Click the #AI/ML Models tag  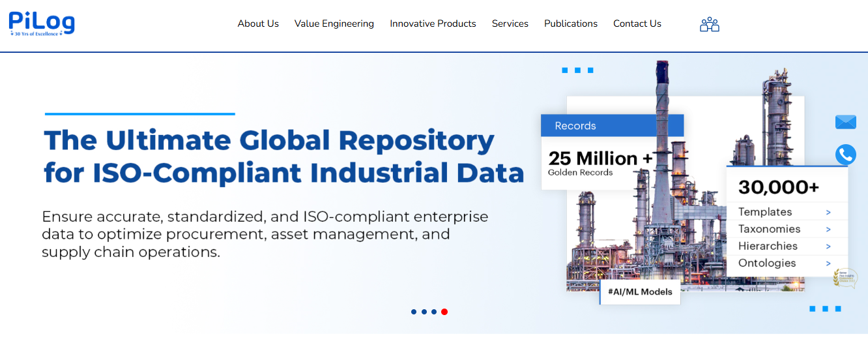click(640, 292)
